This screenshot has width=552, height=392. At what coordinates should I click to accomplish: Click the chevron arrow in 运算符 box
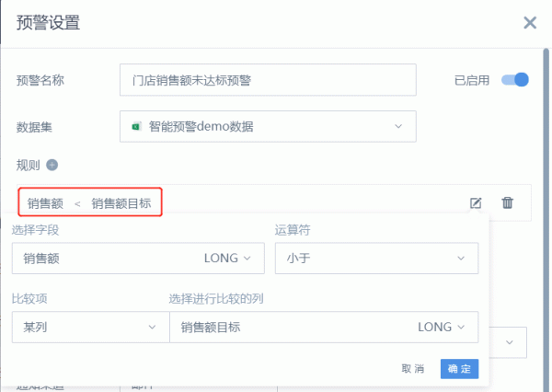(x=461, y=259)
